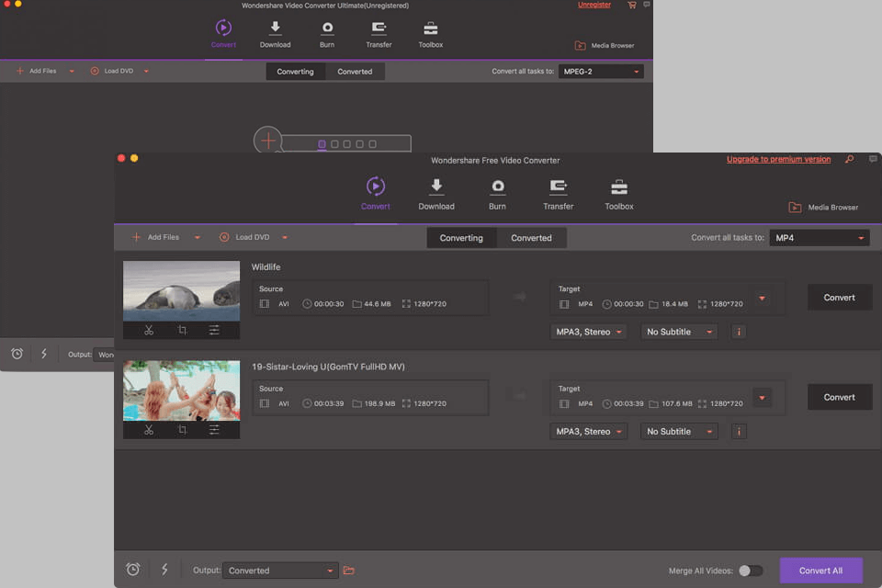Open the Transfer section in front window

coord(558,194)
